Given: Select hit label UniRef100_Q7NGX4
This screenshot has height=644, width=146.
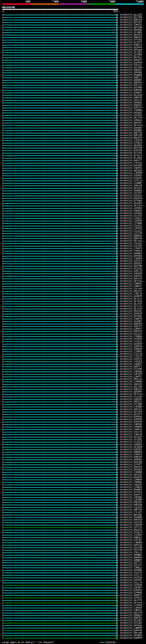Looking at the screenshot, I should 131,120.
